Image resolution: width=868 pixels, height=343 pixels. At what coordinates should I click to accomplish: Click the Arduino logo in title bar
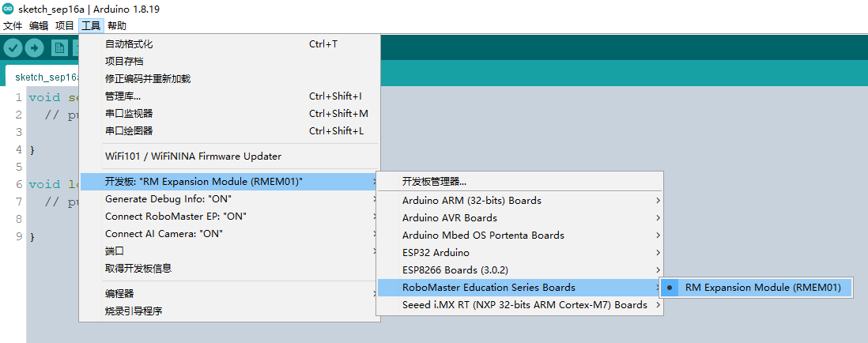[x=9, y=10]
